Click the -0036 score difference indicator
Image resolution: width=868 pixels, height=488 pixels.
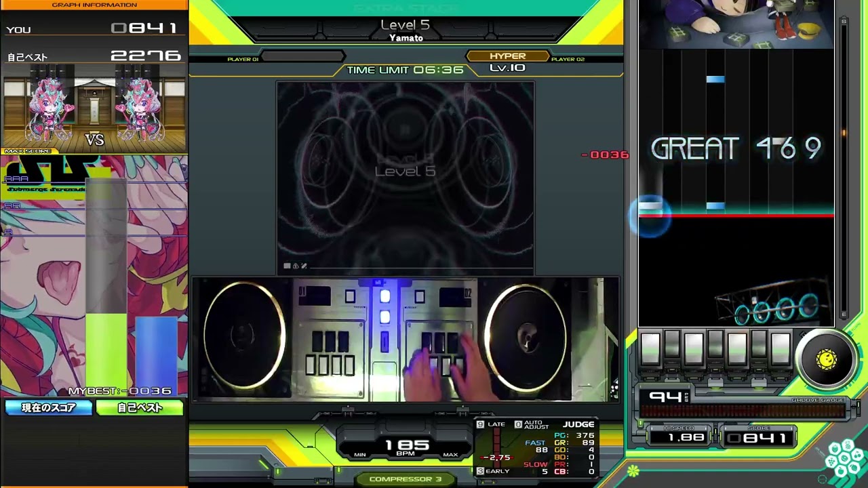[x=605, y=155]
